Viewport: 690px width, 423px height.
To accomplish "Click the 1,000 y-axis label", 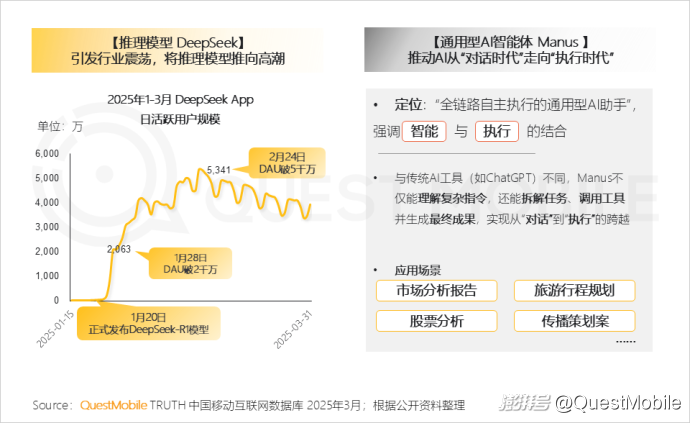I will tap(47, 276).
